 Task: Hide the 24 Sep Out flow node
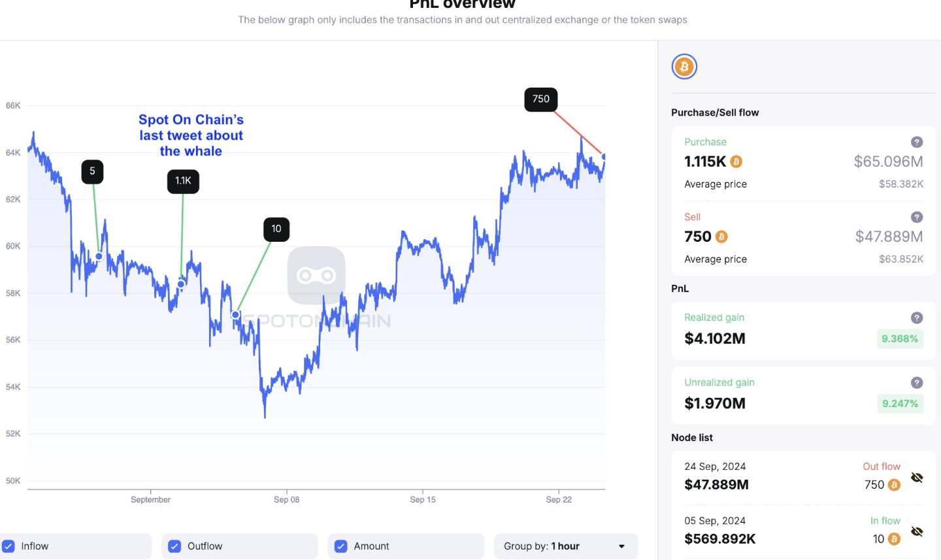click(x=917, y=478)
